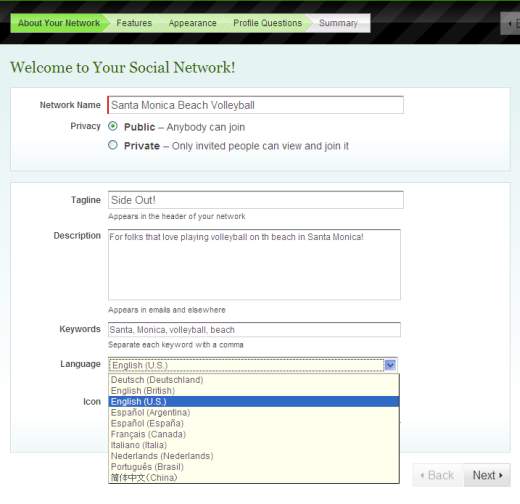Select the Private privacy radio button
The width and height of the screenshot is (520, 504).
point(113,145)
